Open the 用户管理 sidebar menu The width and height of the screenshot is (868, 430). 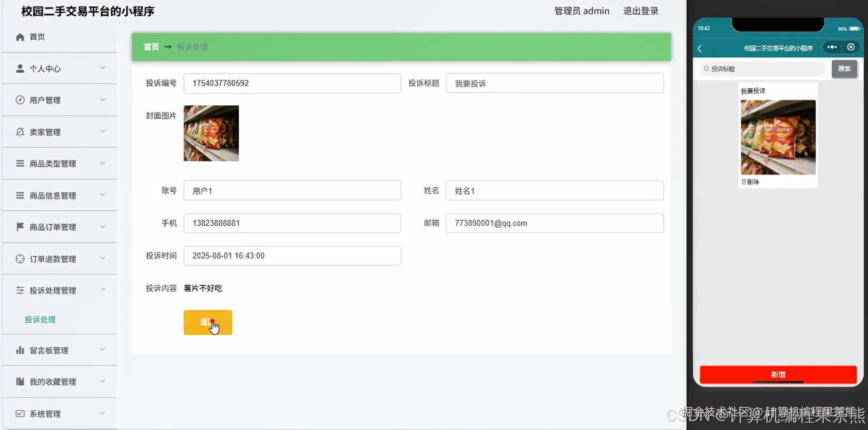(60, 100)
